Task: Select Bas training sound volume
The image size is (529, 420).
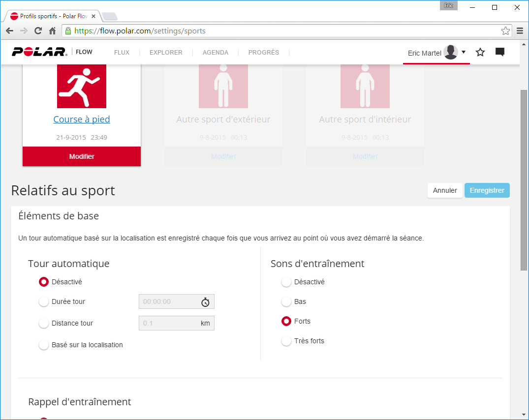Action: (x=286, y=302)
